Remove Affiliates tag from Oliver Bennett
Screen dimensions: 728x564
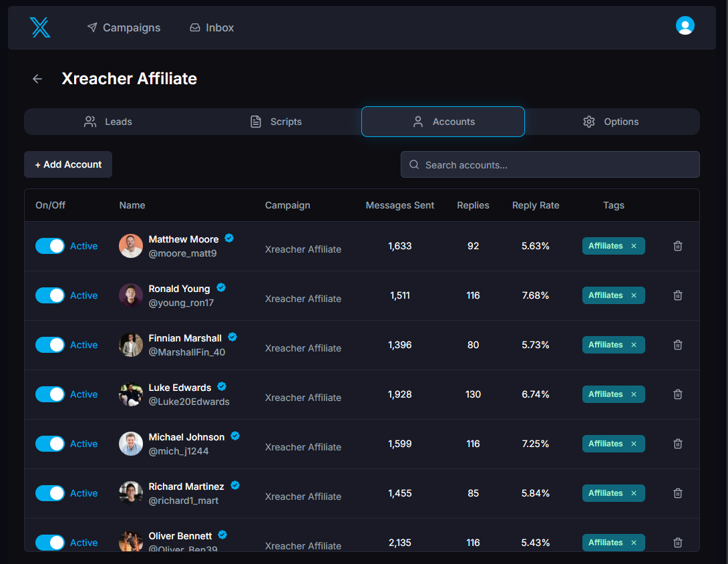[634, 543]
